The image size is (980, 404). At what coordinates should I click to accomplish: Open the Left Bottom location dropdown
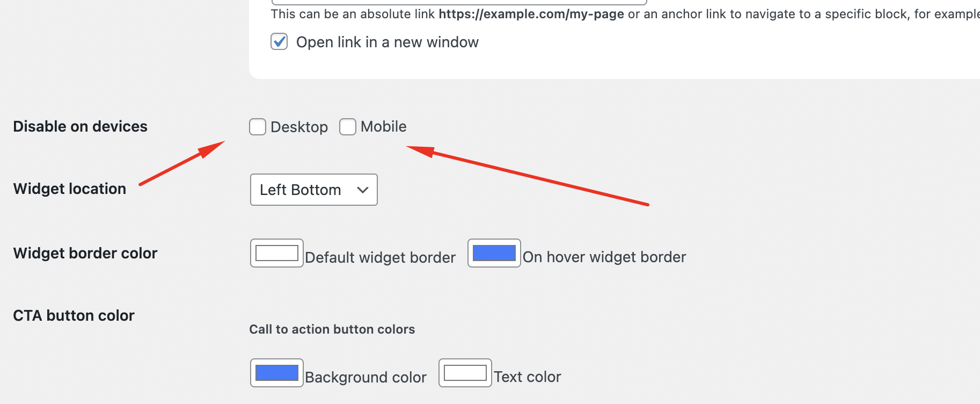(x=314, y=190)
